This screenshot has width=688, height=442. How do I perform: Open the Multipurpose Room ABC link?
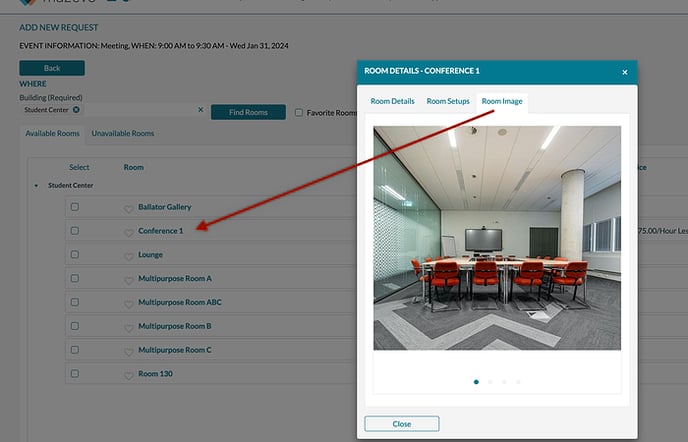[180, 302]
